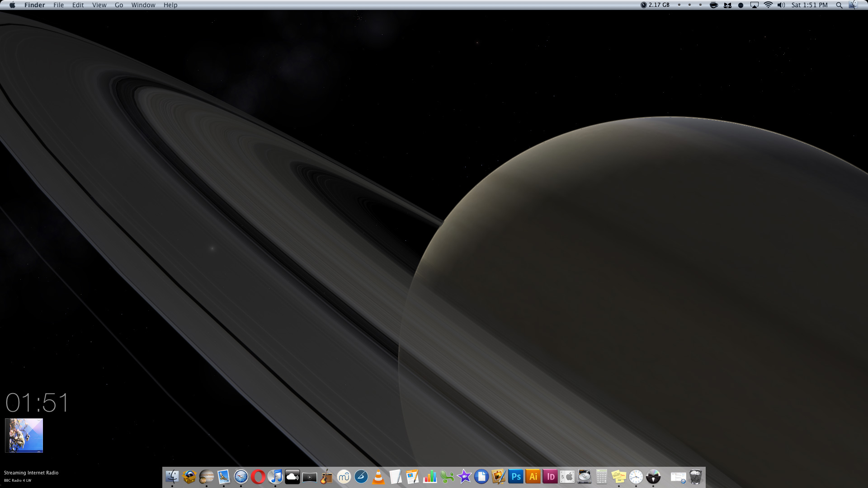Open Calculator from the Dock
The width and height of the screenshot is (868, 488).
(602, 477)
